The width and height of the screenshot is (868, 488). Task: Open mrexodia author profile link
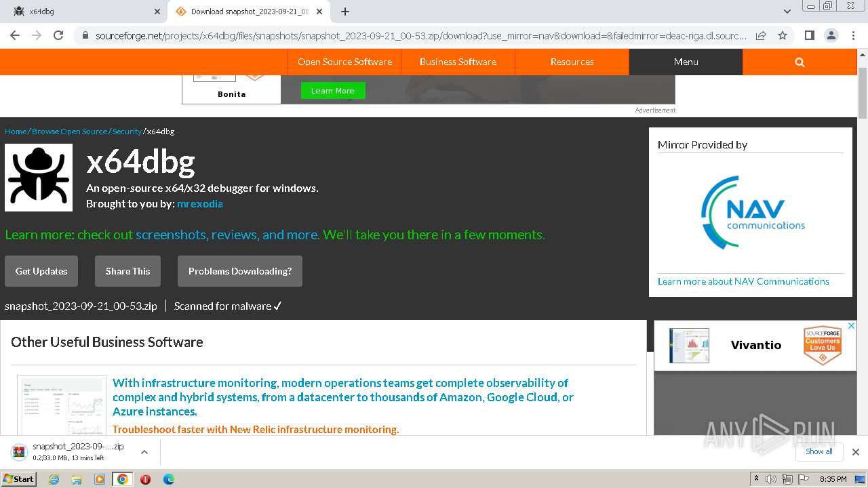click(x=199, y=203)
